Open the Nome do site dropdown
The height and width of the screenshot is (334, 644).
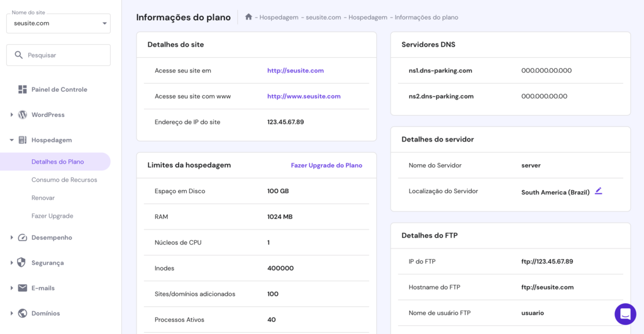58,23
